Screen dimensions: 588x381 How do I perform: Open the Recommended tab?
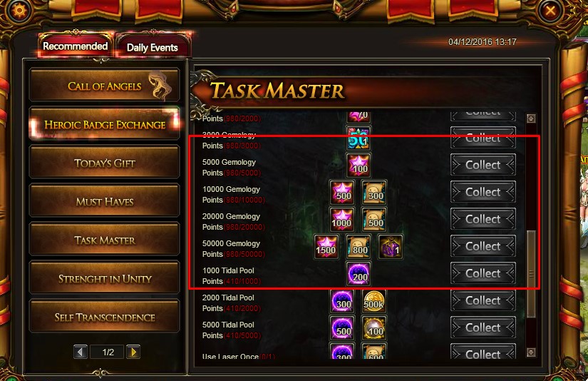click(76, 46)
